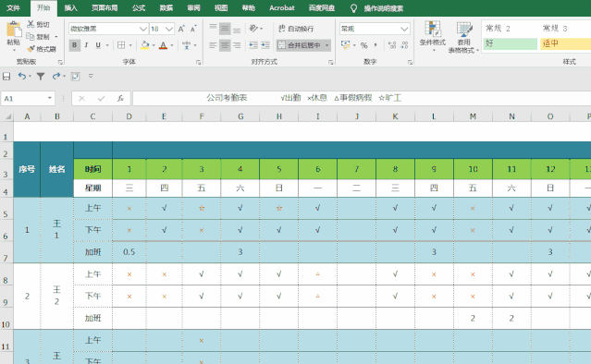
Task: Open Conditional Formatting (条件格式)
Action: (x=433, y=36)
